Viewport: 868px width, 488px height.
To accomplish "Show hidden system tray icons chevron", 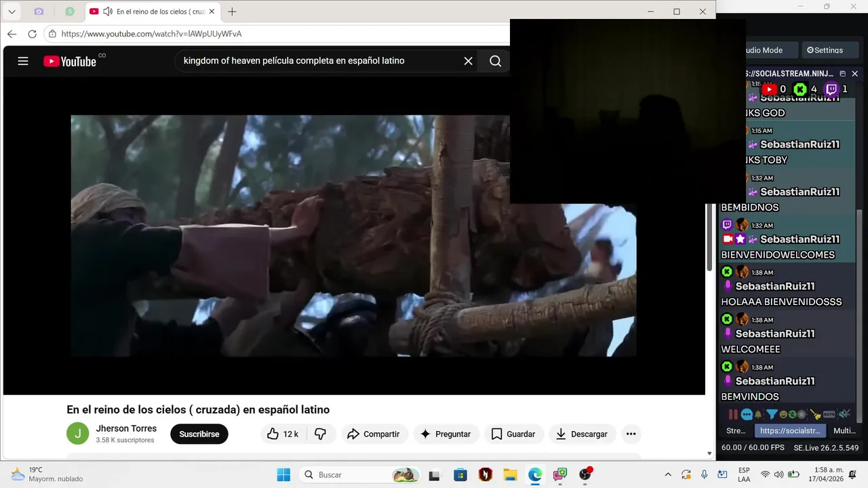I will coord(668,474).
